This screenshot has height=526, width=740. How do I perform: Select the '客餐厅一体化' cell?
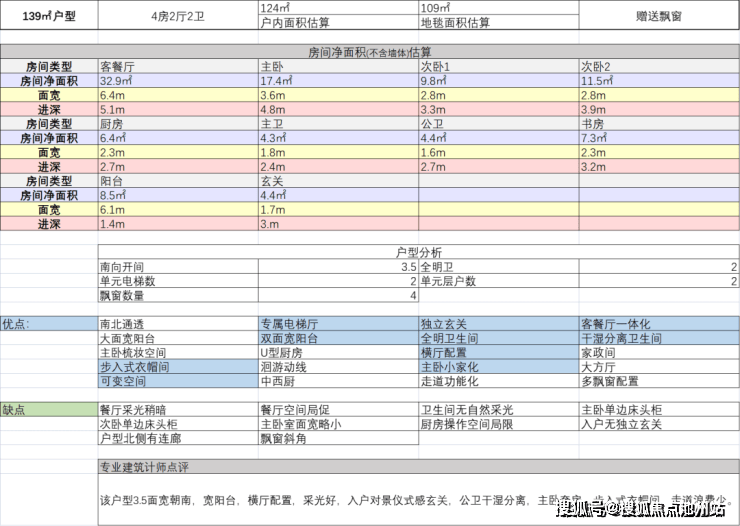click(659, 323)
